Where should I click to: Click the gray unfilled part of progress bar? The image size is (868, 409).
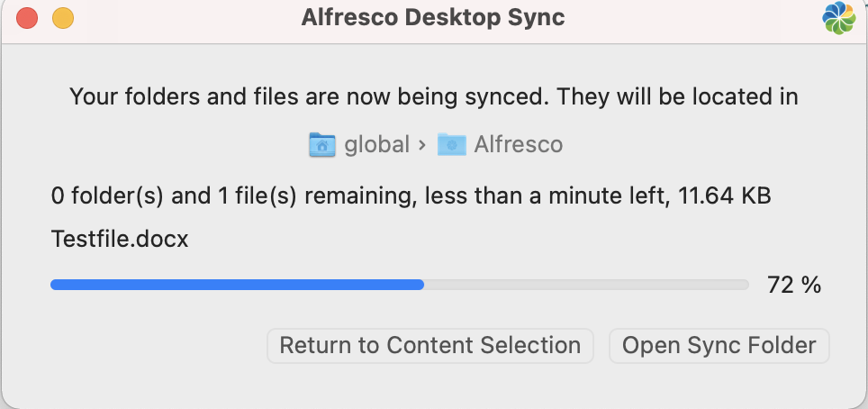click(x=585, y=285)
